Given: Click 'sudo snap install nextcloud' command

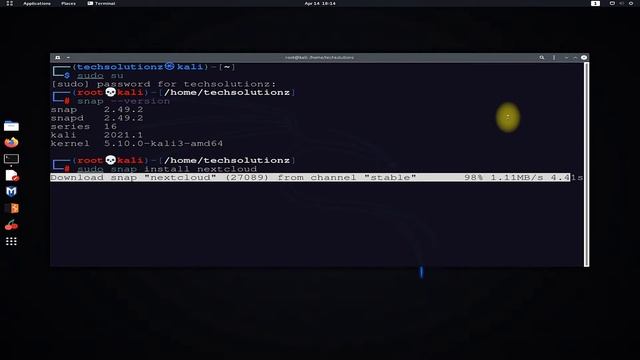Looking at the screenshot, I should click(167, 169).
